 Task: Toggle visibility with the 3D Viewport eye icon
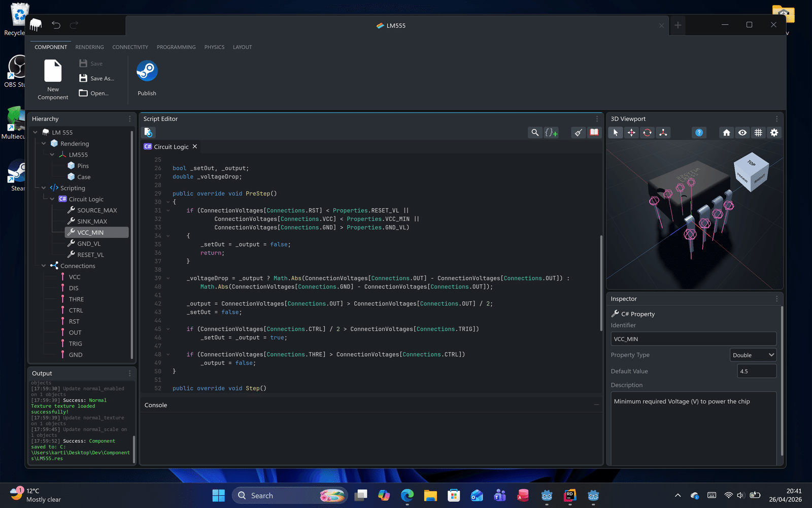(742, 133)
